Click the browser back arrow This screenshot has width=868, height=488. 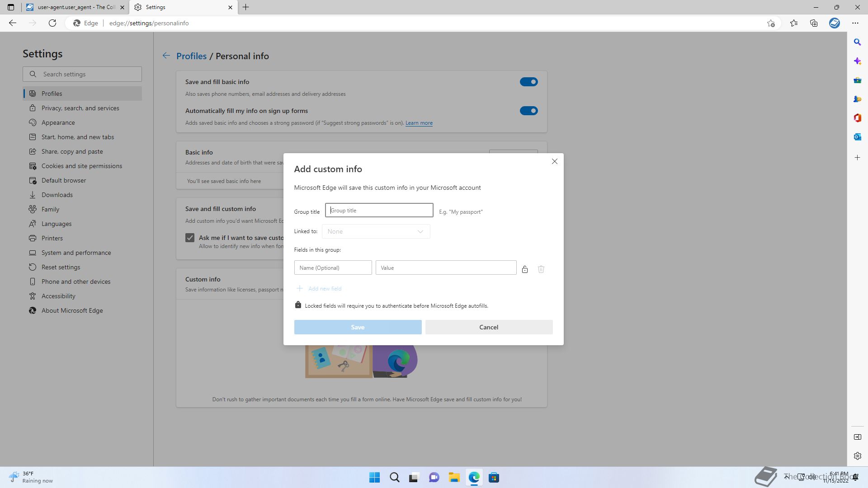coord(13,23)
